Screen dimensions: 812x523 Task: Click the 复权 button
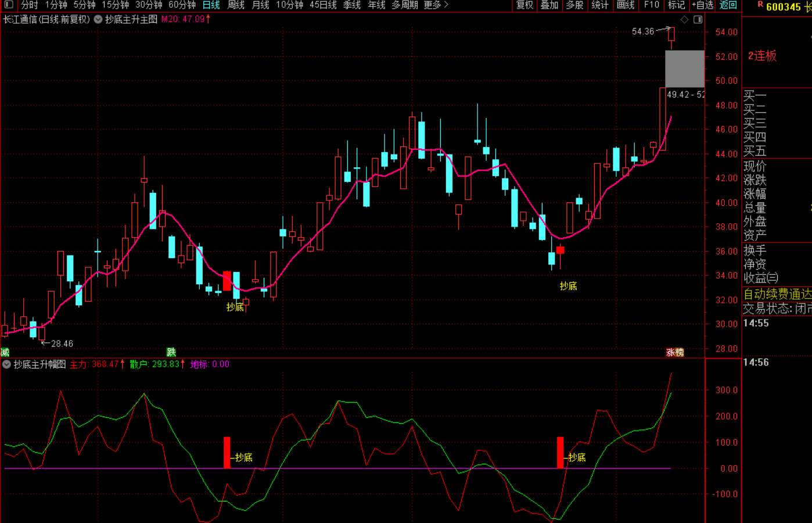pyautogui.click(x=524, y=5)
